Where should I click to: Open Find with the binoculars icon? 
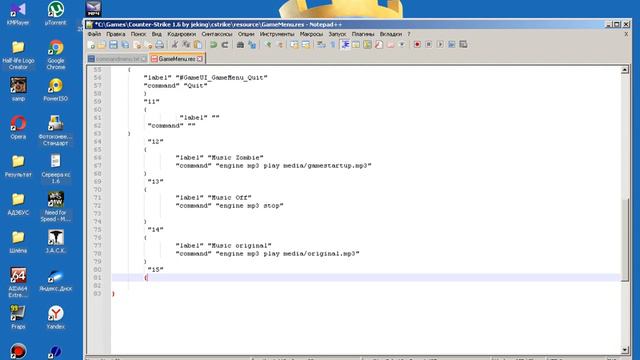240,45
